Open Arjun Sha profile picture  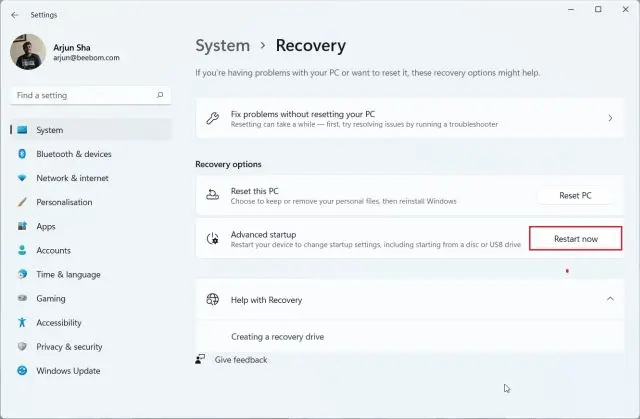point(28,52)
